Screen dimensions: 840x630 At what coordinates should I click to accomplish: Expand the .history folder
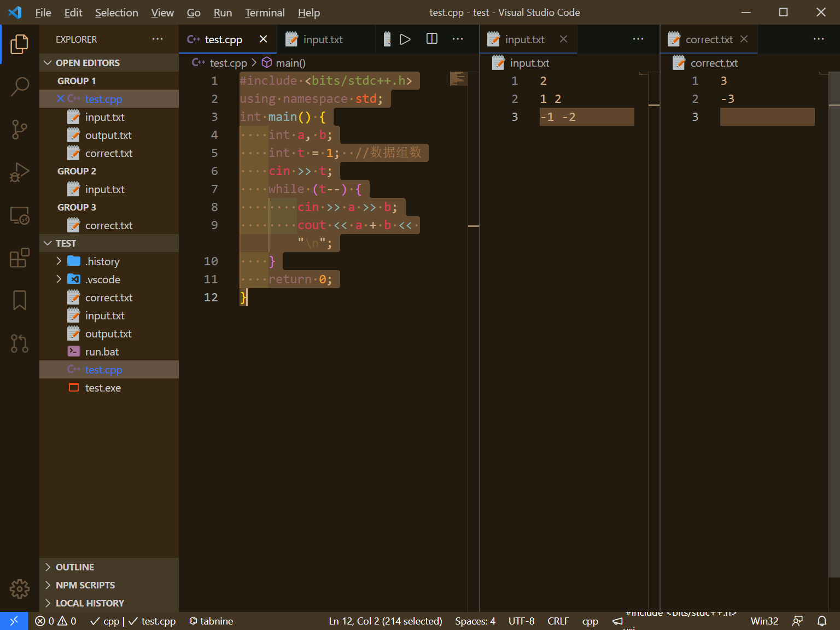click(x=59, y=261)
